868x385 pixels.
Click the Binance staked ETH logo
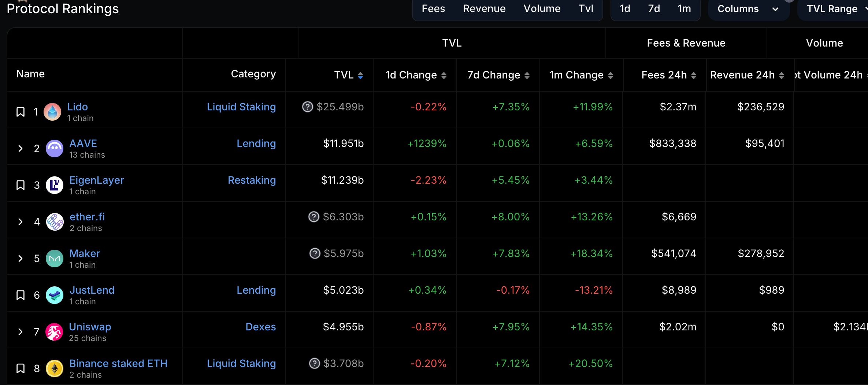pyautogui.click(x=55, y=368)
